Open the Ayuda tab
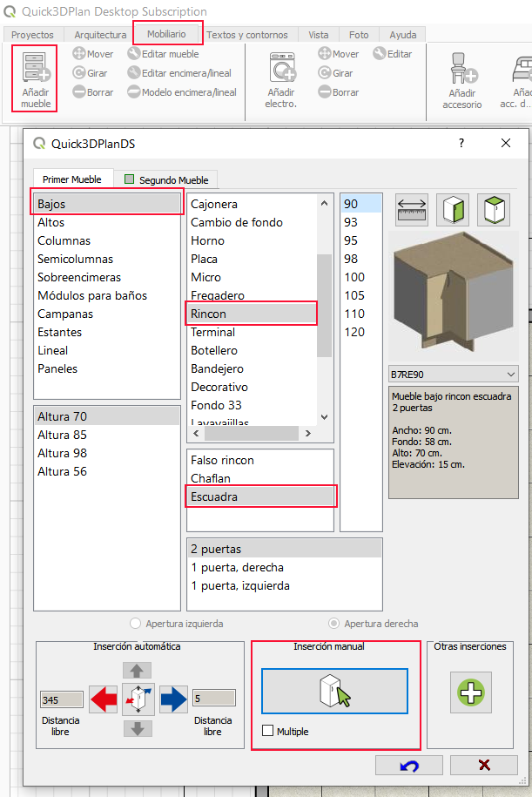532x797 pixels. coord(403,35)
